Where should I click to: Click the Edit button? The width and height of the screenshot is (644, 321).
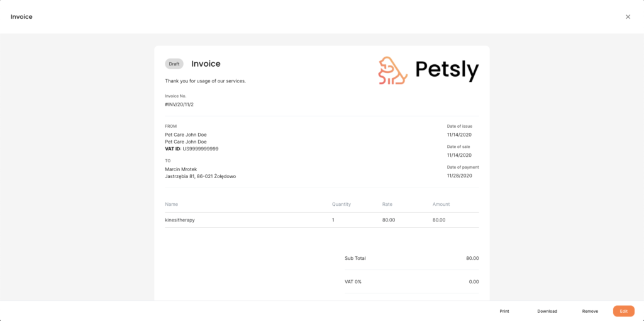point(623,311)
